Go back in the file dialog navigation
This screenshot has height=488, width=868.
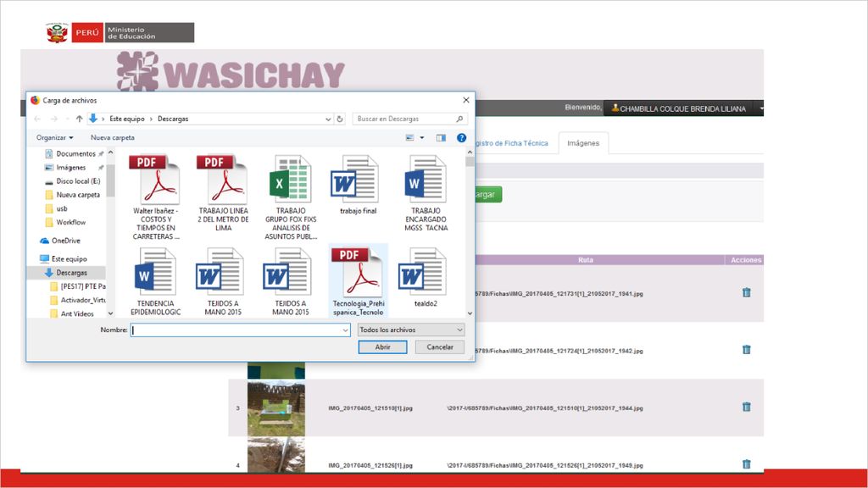coord(37,119)
